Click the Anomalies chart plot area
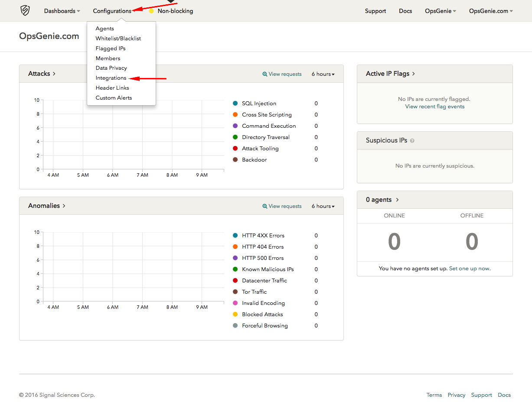Screen dimensions: 532x405 (x=133, y=267)
